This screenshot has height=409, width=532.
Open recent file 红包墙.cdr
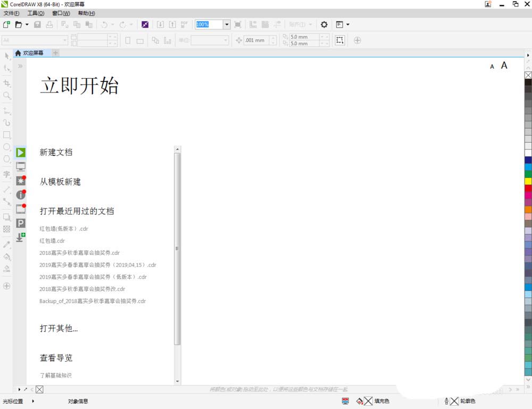pyautogui.click(x=52, y=241)
